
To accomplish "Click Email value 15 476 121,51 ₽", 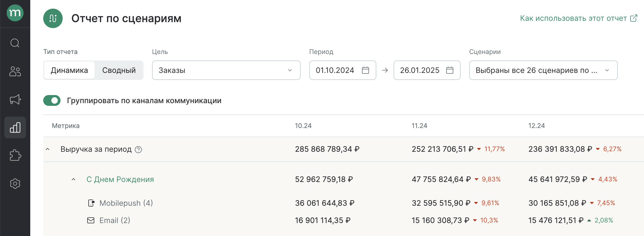I will coord(556,220).
